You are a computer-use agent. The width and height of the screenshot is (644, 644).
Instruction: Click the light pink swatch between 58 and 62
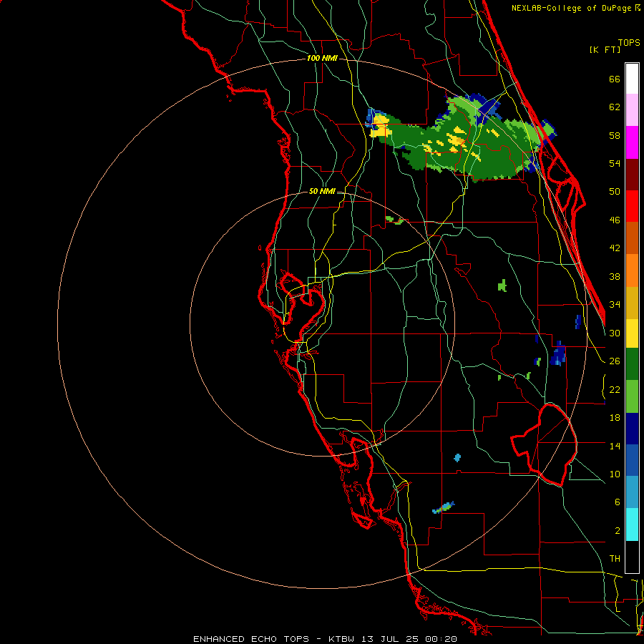pos(632,110)
